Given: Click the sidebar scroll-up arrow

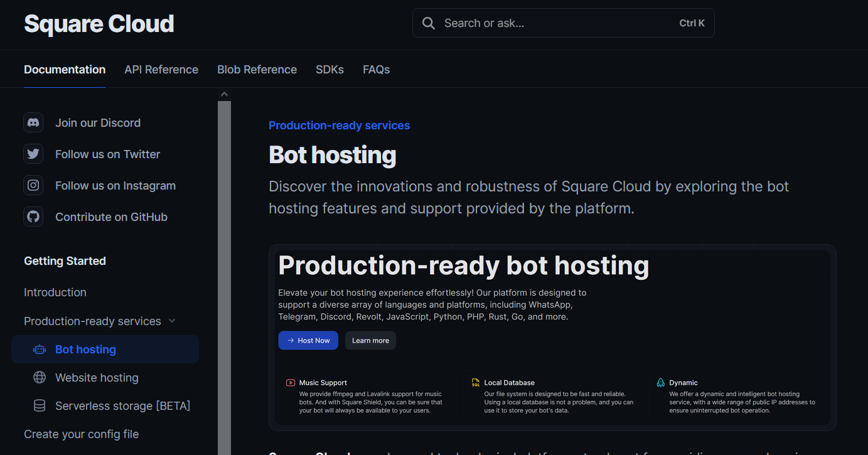Looking at the screenshot, I should tap(224, 95).
